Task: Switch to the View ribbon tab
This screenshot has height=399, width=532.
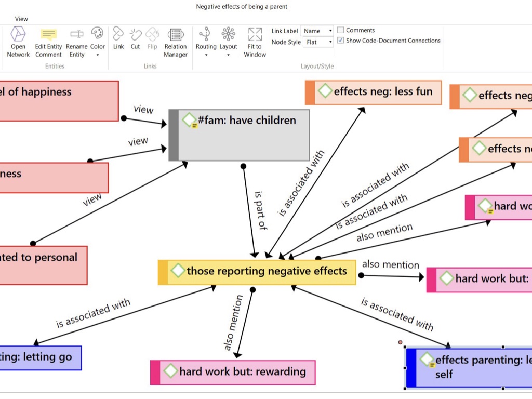Action: tap(21, 19)
